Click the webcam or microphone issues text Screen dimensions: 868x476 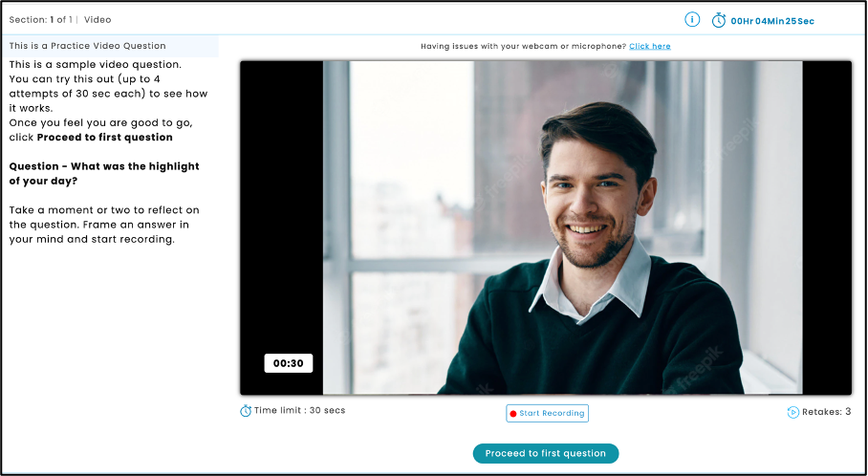[x=523, y=46]
